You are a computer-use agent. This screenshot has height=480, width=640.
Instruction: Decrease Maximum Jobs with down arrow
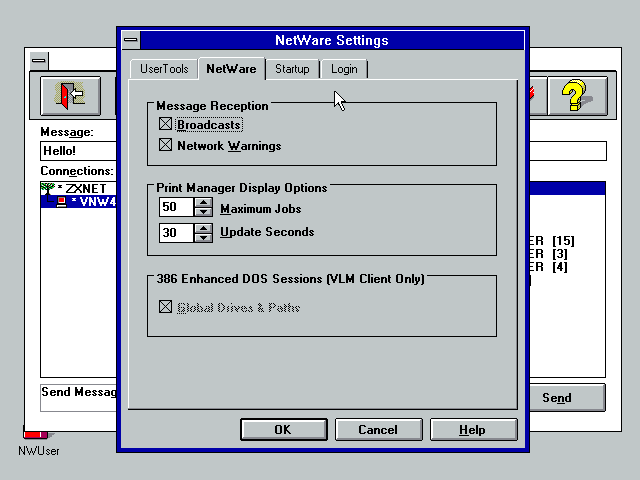[203, 212]
